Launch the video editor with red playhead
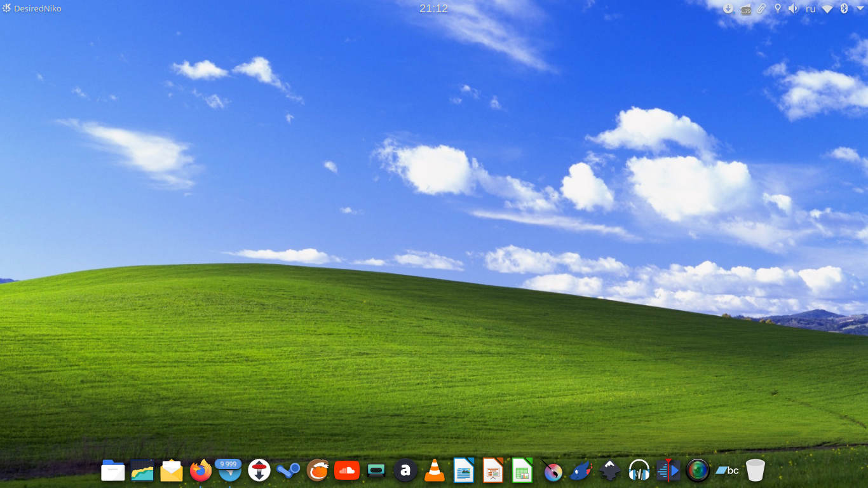868x488 pixels. (x=668, y=471)
